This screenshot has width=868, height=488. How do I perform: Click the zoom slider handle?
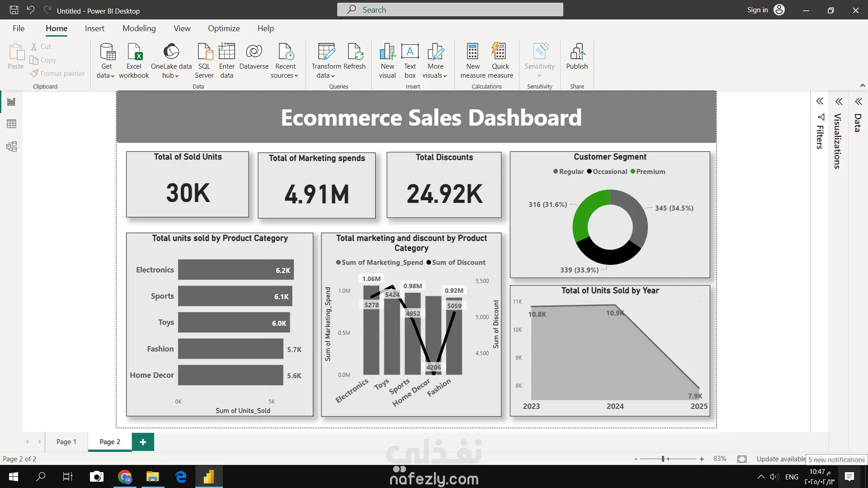coord(663,459)
